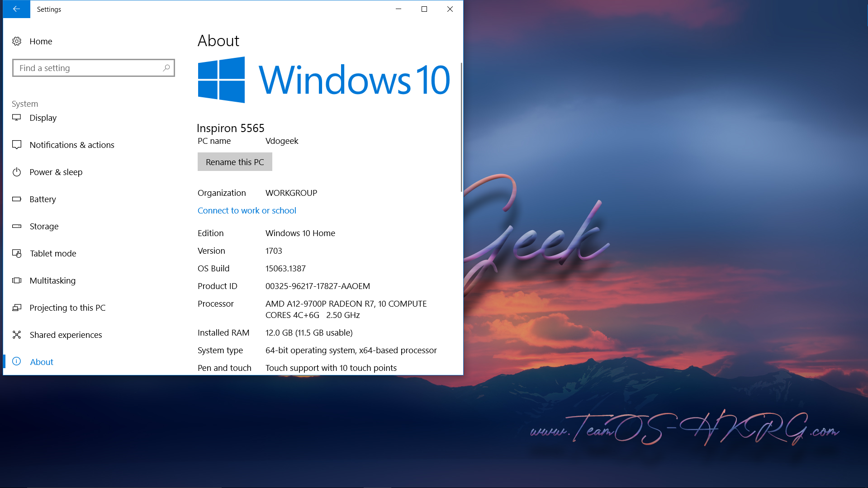Click Windows 10 Home edition value
The height and width of the screenshot is (488, 868).
click(300, 233)
